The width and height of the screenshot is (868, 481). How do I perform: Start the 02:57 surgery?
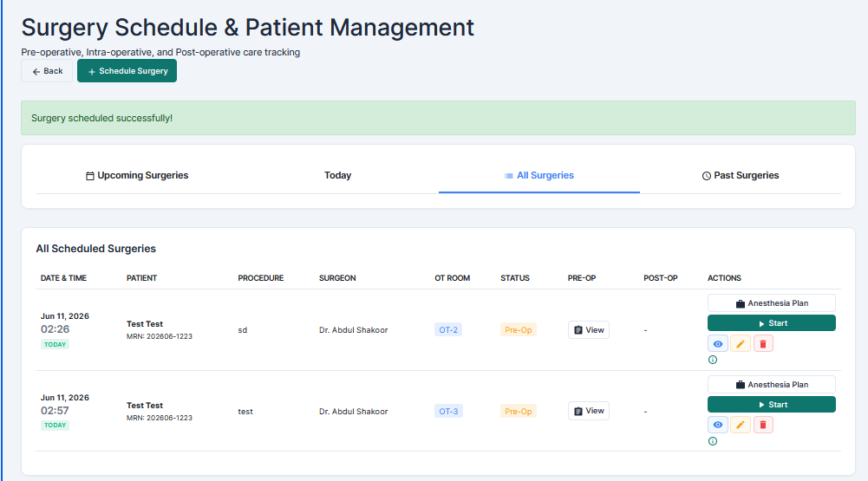pyautogui.click(x=771, y=405)
